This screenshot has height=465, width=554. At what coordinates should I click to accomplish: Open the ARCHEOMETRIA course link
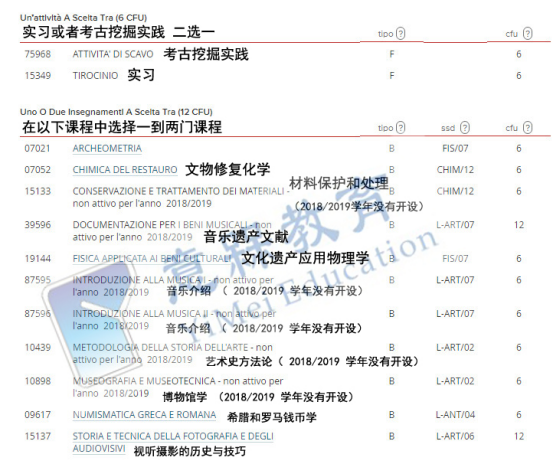107,148
